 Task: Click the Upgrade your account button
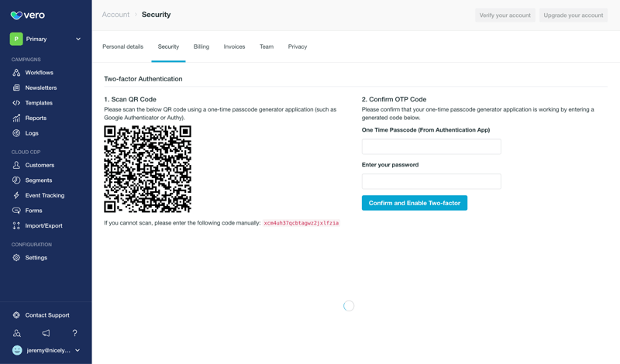coord(573,15)
